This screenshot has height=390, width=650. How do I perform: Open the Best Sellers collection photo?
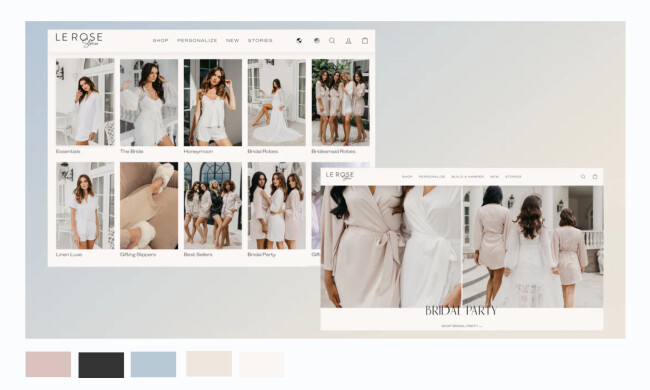213,206
